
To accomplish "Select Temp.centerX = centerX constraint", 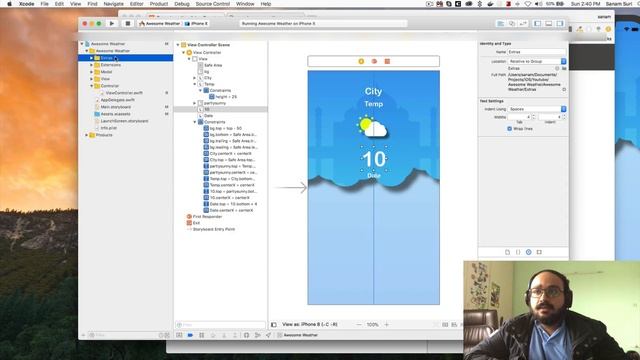I will point(232,185).
